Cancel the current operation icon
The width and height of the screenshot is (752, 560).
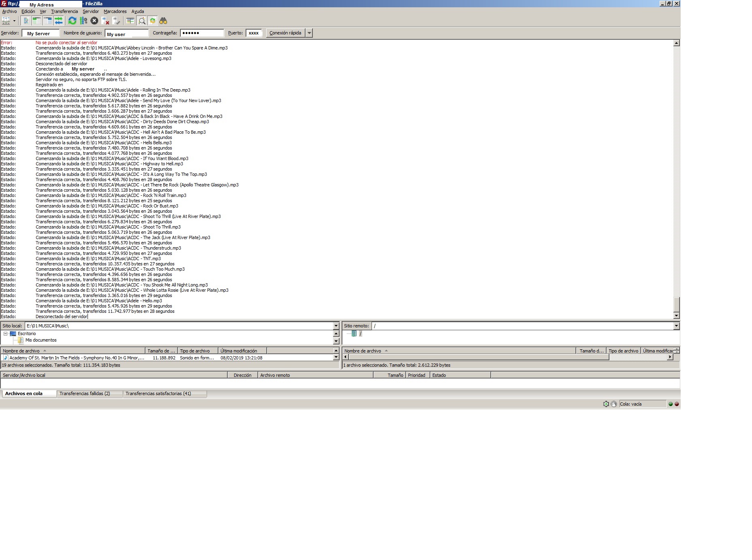pos(94,21)
